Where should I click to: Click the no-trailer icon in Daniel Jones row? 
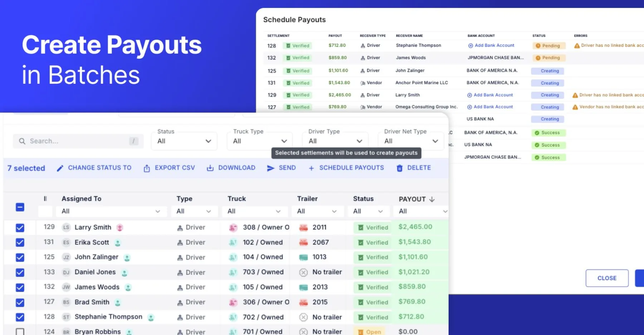click(303, 273)
